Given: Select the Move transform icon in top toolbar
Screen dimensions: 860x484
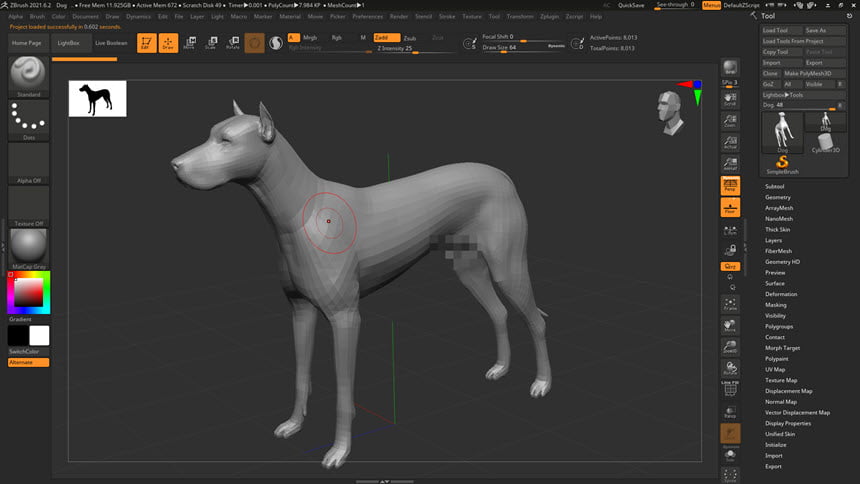Looking at the screenshot, I should [x=190, y=43].
